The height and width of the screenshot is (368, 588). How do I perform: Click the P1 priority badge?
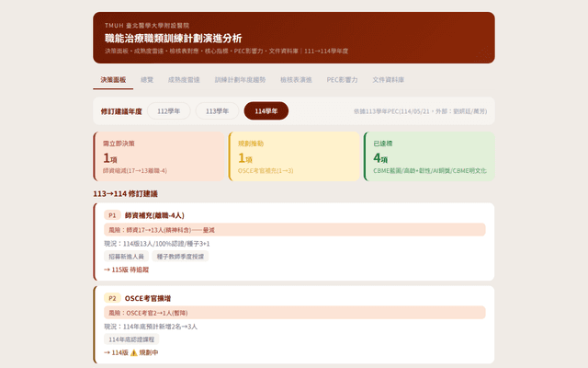coord(112,215)
